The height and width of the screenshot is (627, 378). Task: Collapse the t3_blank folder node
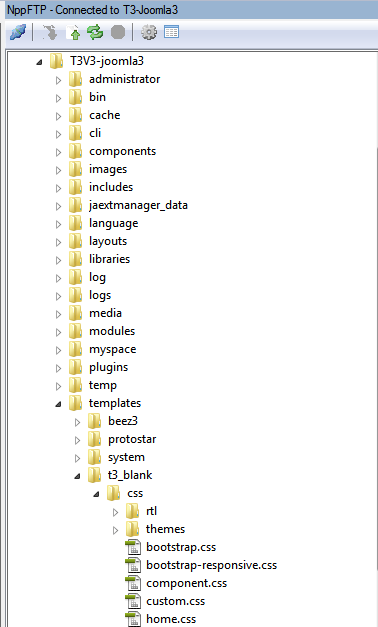coord(78,476)
